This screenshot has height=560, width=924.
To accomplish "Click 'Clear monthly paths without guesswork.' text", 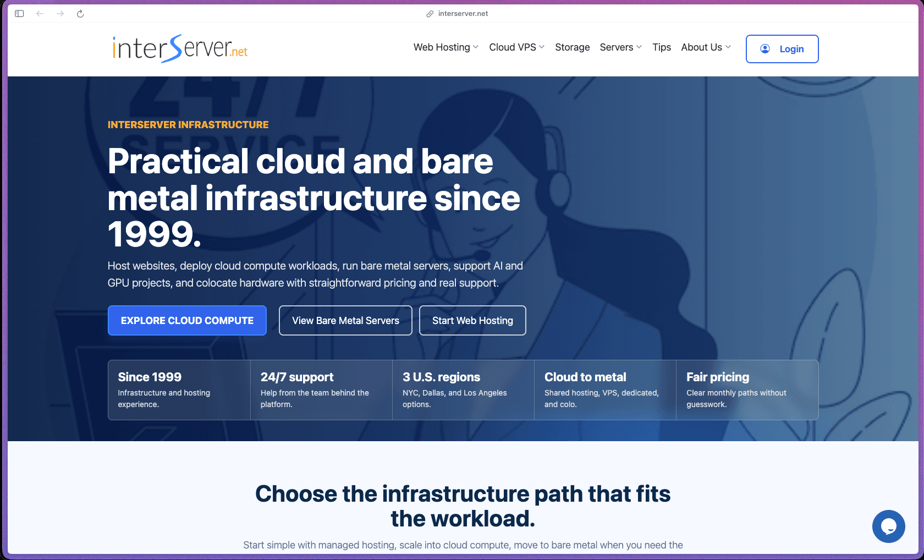I will point(736,398).
